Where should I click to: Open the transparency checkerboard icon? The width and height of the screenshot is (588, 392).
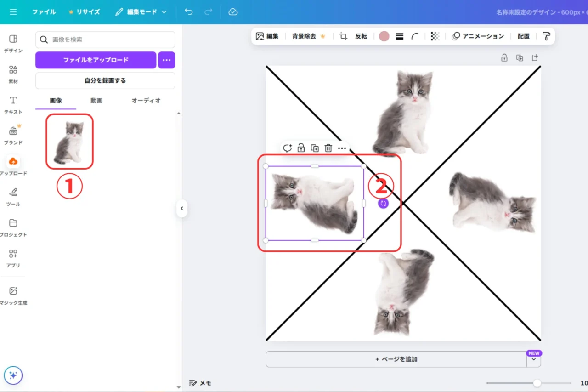[435, 36]
